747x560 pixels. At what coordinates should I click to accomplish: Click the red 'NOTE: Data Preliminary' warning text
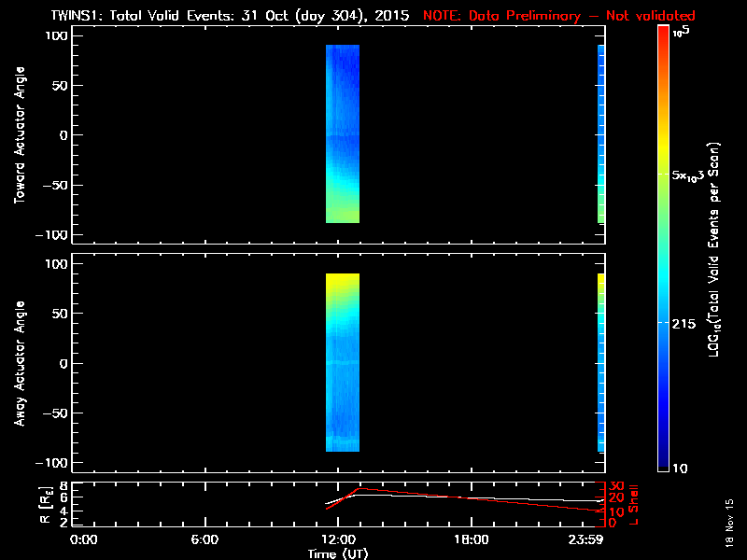[x=558, y=16]
